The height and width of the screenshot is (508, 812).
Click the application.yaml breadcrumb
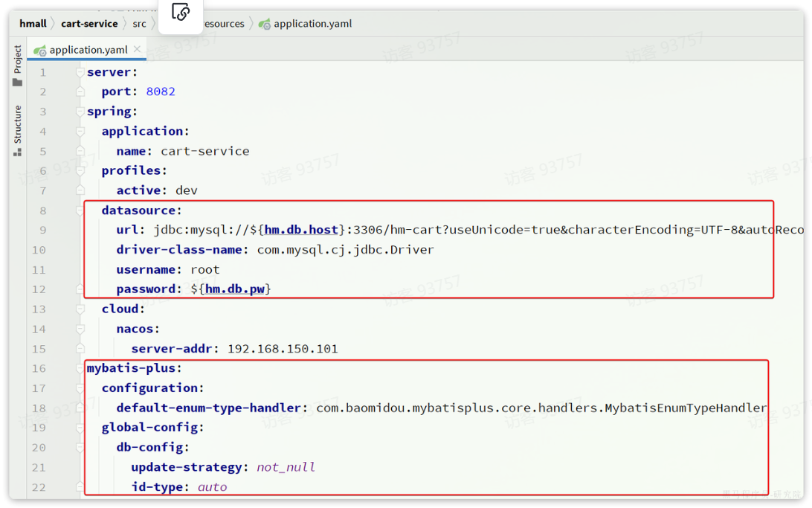click(306, 24)
